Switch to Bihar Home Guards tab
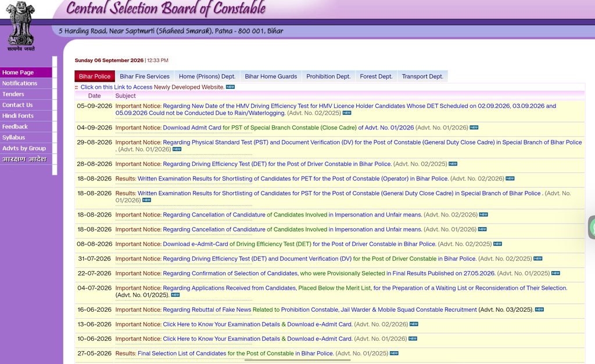The image size is (595, 364). [271, 76]
